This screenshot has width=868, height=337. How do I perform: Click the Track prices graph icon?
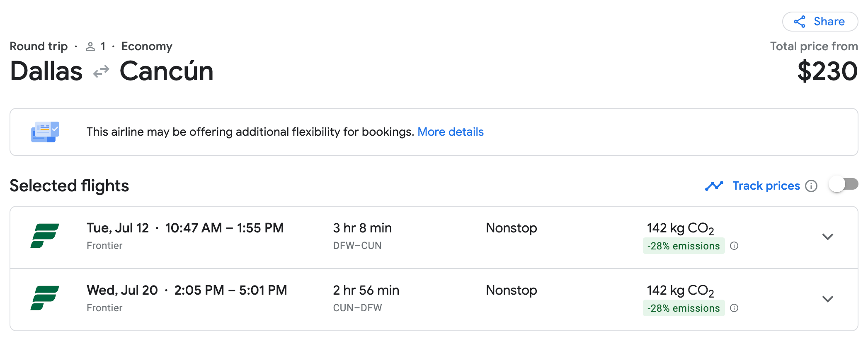point(714,186)
